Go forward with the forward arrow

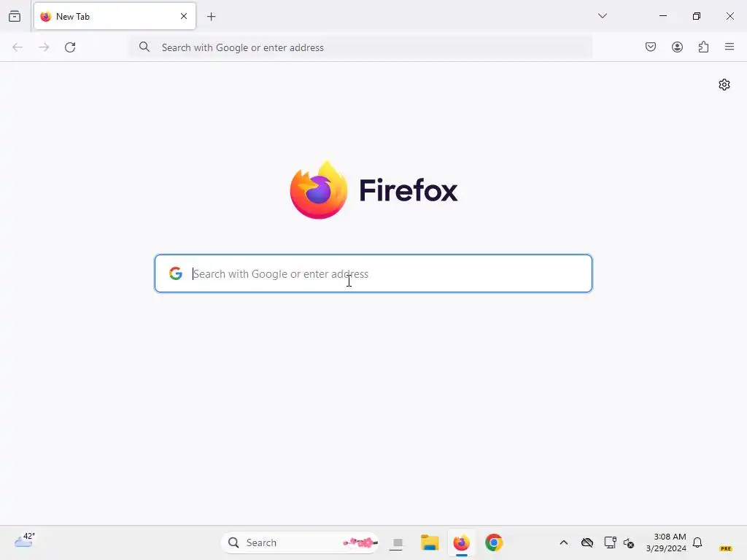tap(44, 47)
